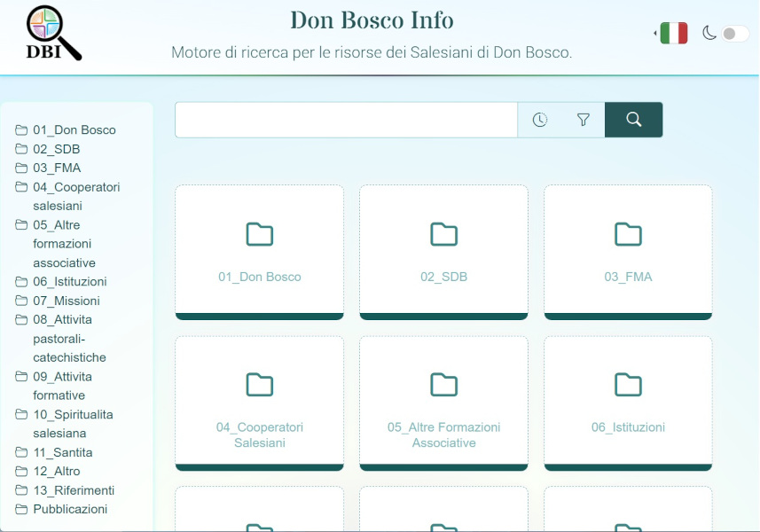The width and height of the screenshot is (760, 532).
Task: Toggle the dark mode switch
Action: pos(734,34)
